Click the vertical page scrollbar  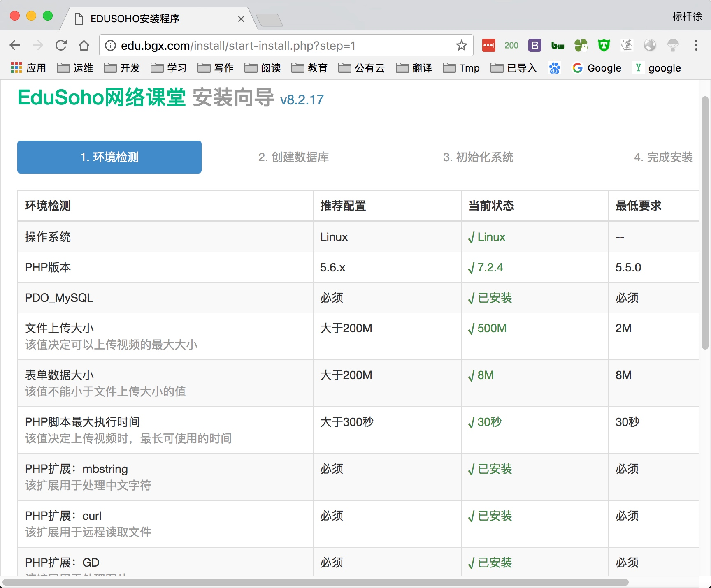click(x=705, y=222)
